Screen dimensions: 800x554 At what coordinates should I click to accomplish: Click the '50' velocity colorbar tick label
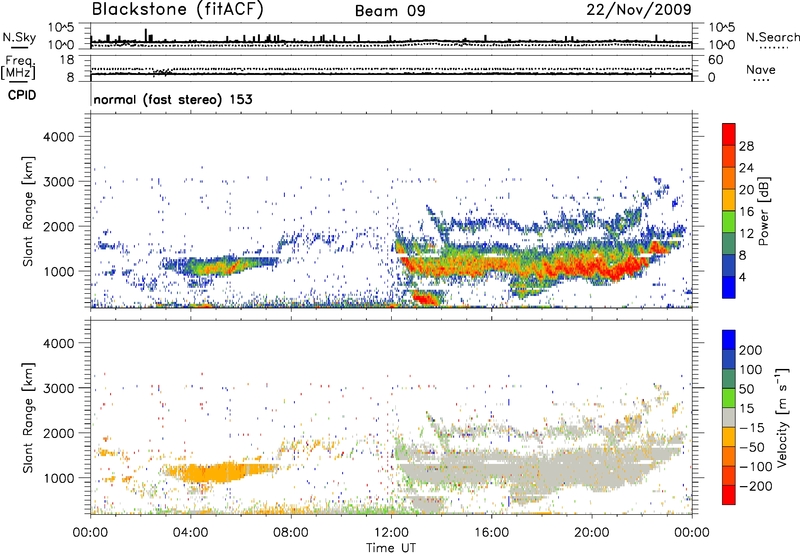(747, 389)
